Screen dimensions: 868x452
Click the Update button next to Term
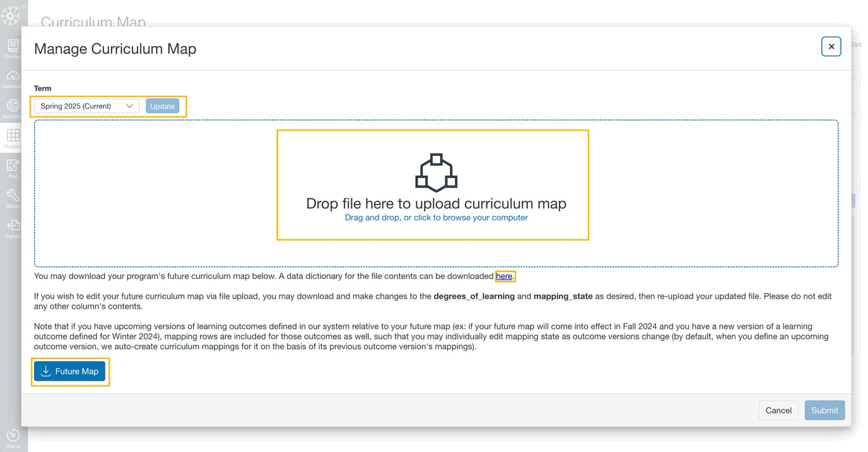pyautogui.click(x=163, y=105)
